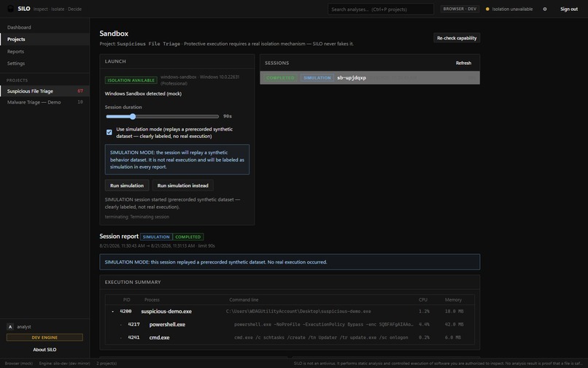Click the DEV ENGINE badge
588x368 pixels.
[45, 337]
